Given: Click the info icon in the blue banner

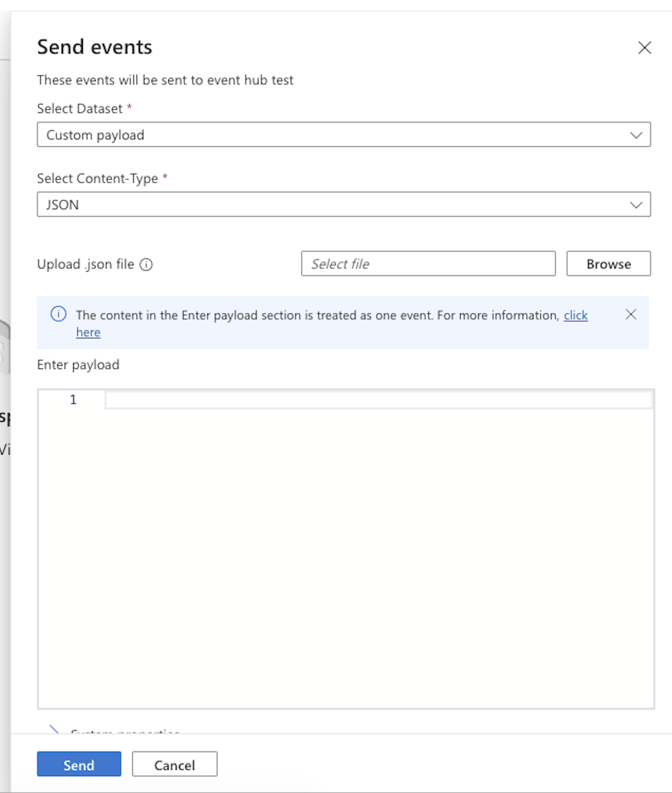Looking at the screenshot, I should click(58, 314).
